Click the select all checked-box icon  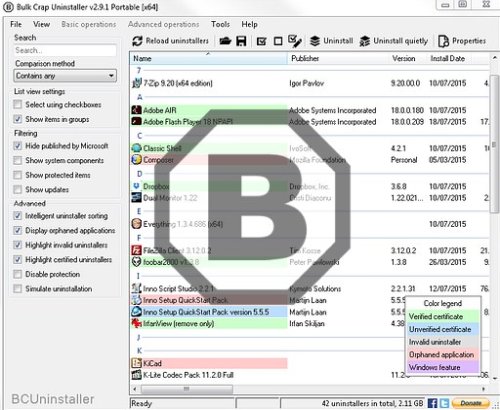262,41
